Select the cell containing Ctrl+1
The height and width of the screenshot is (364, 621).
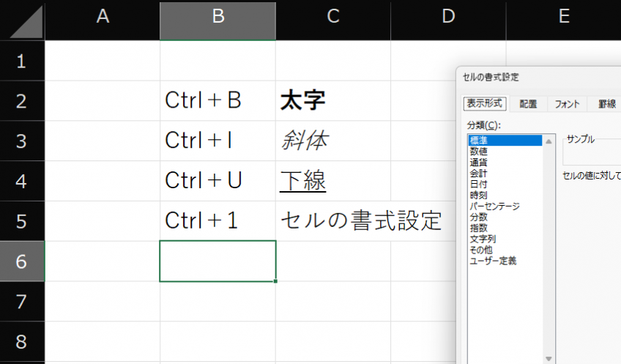(x=217, y=220)
